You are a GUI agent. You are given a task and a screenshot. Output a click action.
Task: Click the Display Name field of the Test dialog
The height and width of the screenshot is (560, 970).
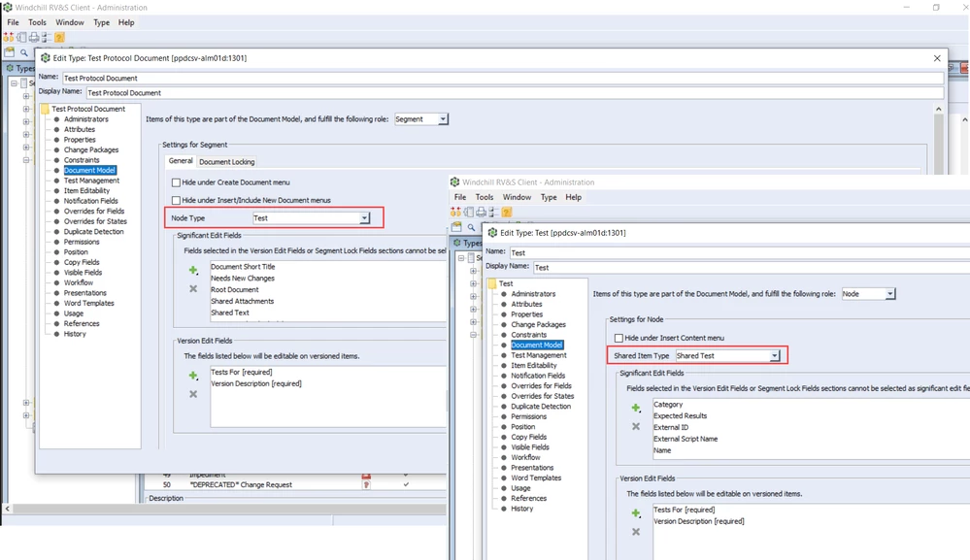(x=751, y=268)
